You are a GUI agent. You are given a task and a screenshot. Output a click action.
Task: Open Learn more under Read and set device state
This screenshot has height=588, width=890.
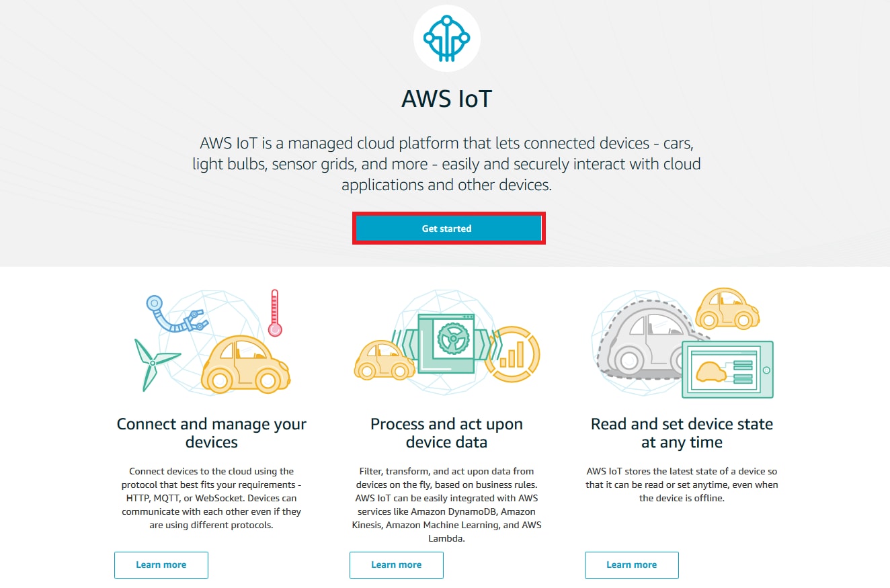[x=632, y=565]
